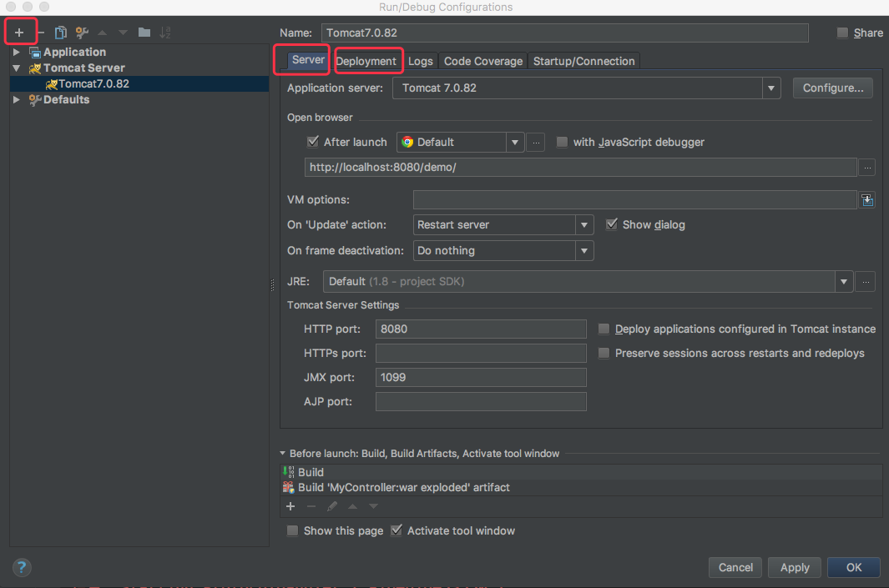This screenshot has width=889, height=588.
Task: Open On 'Update' action dropdown
Action: pyautogui.click(x=584, y=225)
